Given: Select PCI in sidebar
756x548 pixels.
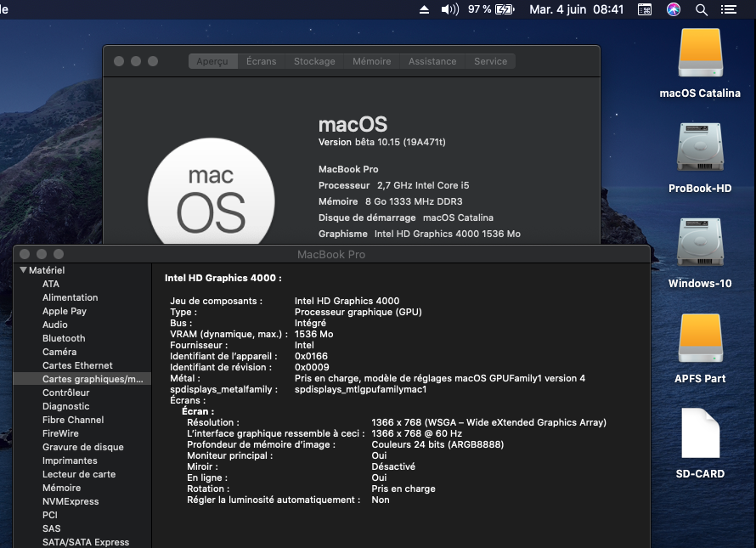Looking at the screenshot, I should (x=49, y=515).
